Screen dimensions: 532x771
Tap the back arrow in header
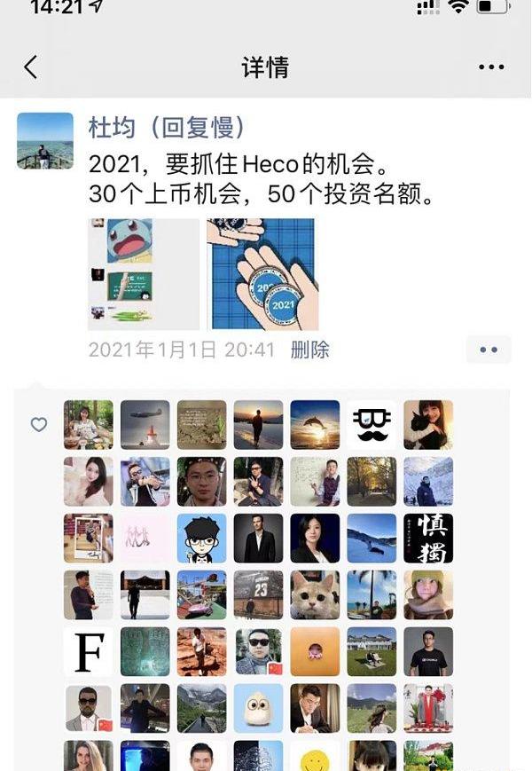[x=30, y=67]
